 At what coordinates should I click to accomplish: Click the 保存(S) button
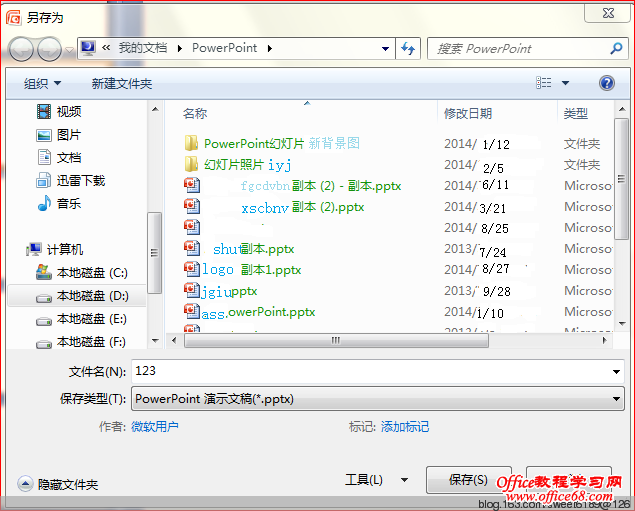tap(469, 480)
